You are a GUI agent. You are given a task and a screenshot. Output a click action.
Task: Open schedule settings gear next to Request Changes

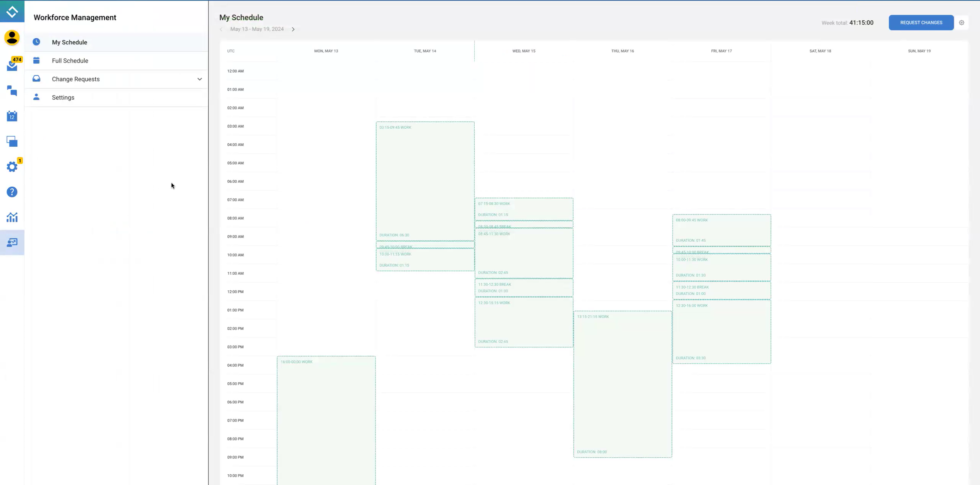[x=961, y=23]
